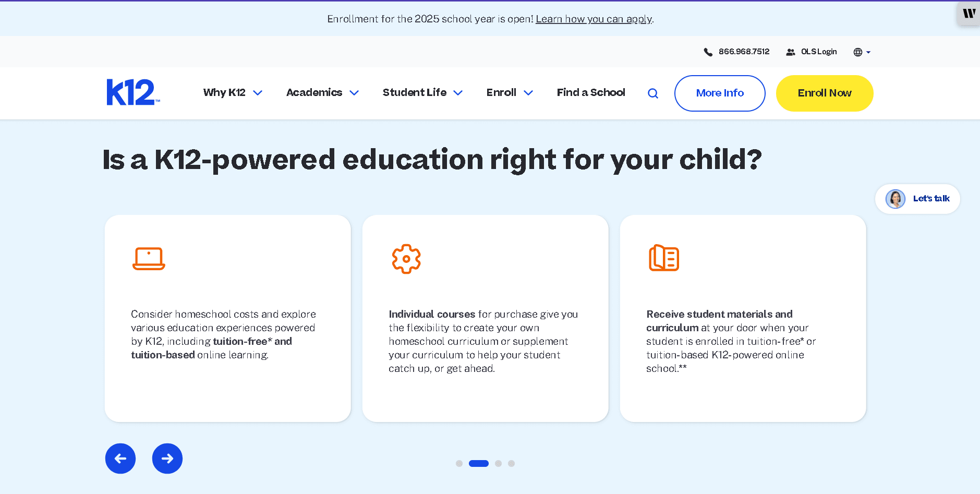Click the W badge in corner
The image size is (980, 494).
pyautogui.click(x=969, y=14)
